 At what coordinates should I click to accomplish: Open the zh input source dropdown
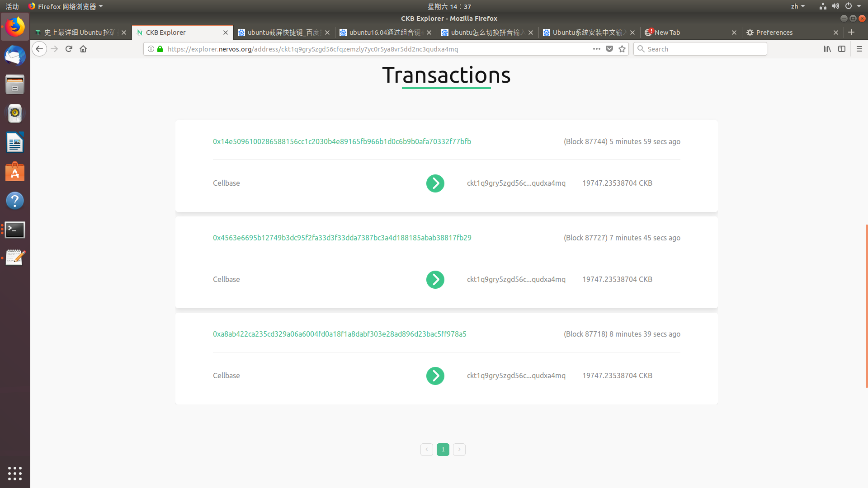coord(798,6)
